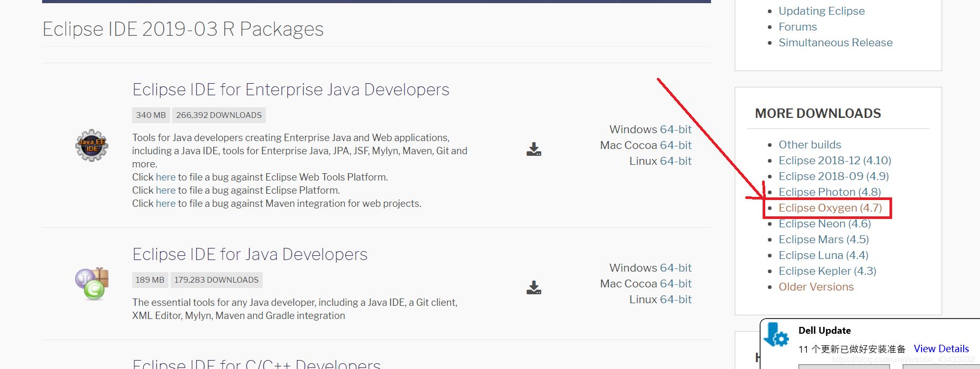Open Eclipse IDE for Java Developers title

click(x=250, y=254)
